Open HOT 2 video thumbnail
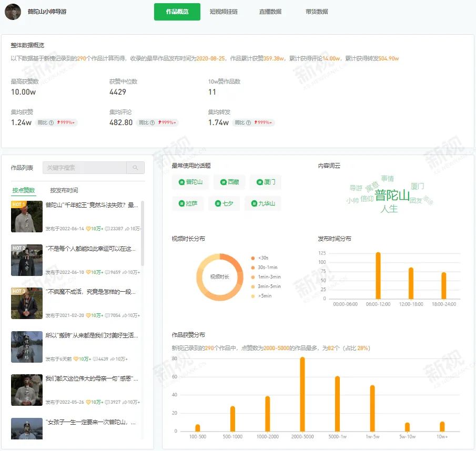The width and height of the screenshot is (476, 451). (x=27, y=260)
